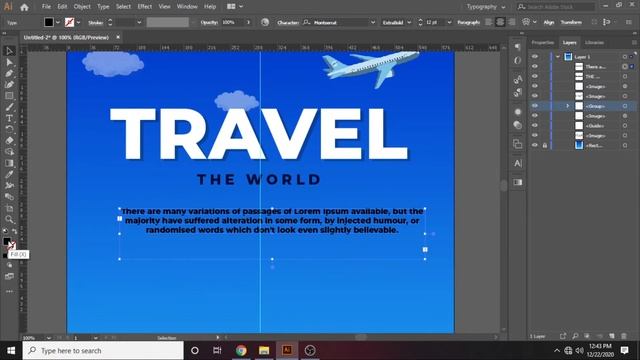
Task: Open the Type menu
Action: click(103, 7)
